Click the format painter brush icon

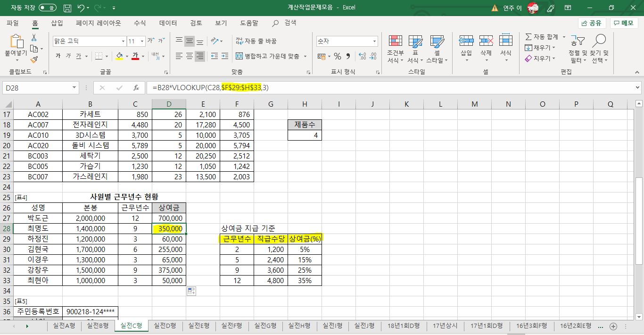[34, 59]
